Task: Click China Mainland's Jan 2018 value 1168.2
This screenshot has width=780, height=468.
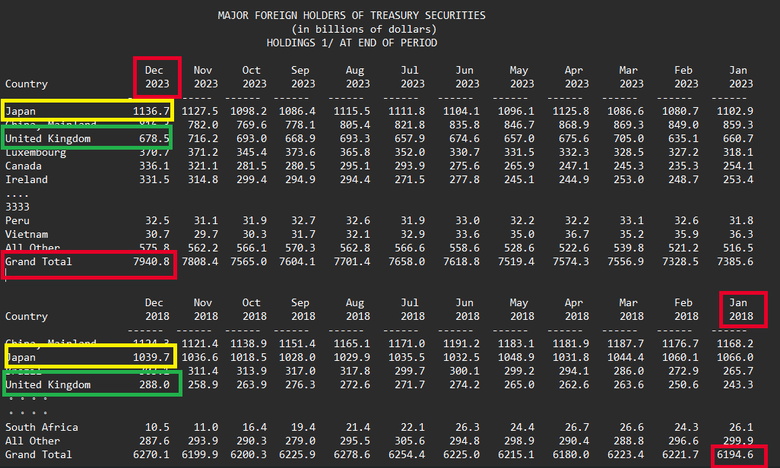Action: coord(735,344)
